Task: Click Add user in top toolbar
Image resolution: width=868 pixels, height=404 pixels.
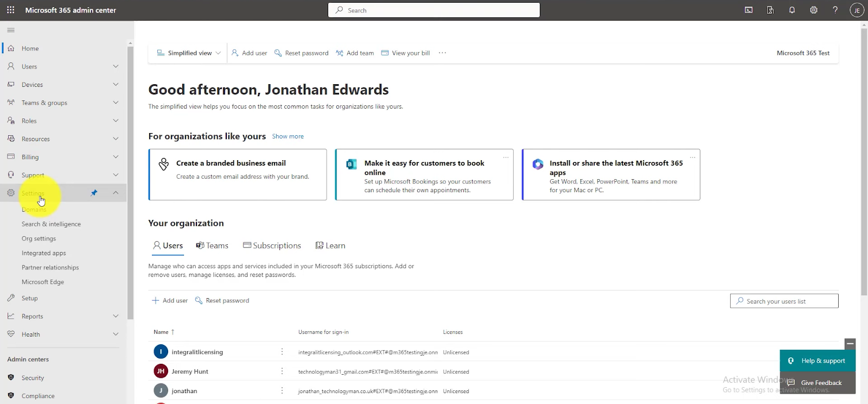Action: point(249,53)
